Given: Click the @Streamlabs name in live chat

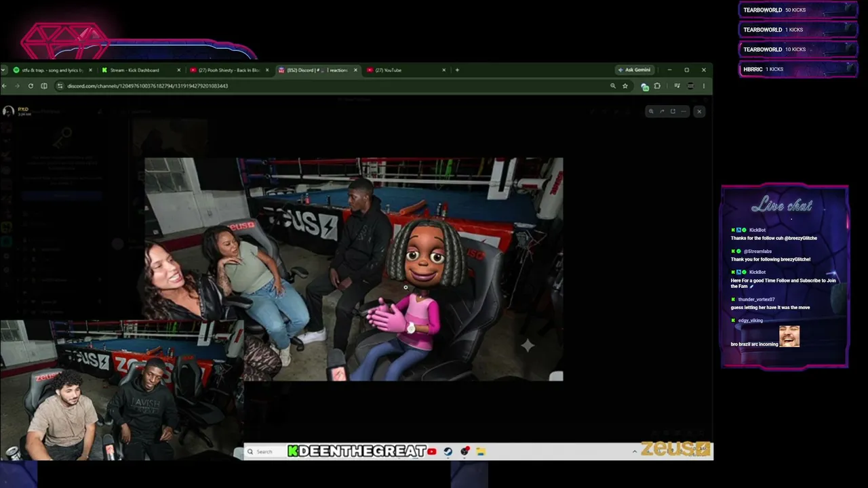Looking at the screenshot, I should click(x=757, y=251).
